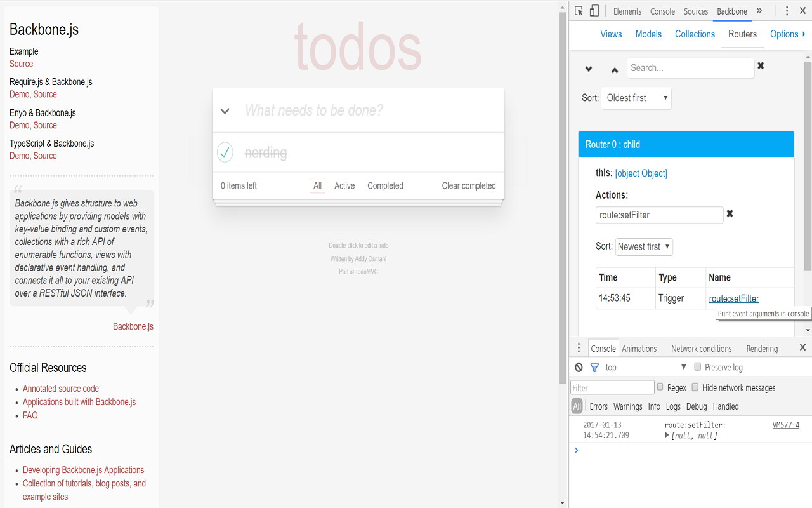
Task: Switch to the Console DevTools tab
Action: tap(662, 11)
